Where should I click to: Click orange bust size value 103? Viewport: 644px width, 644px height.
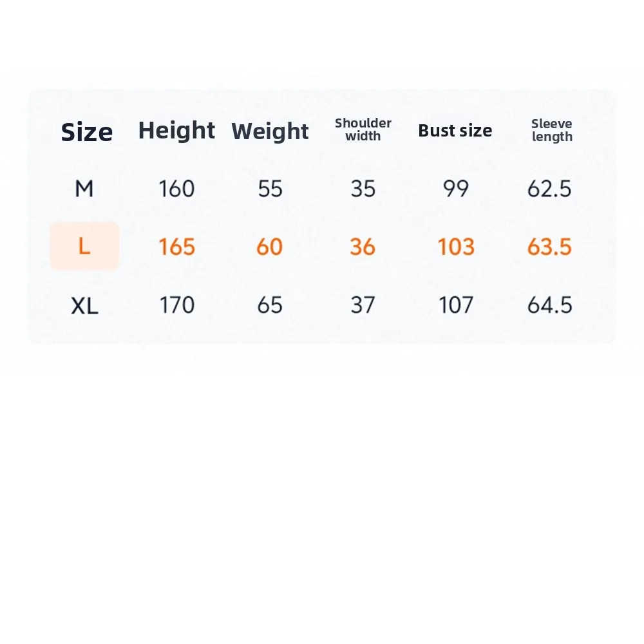pyautogui.click(x=457, y=247)
